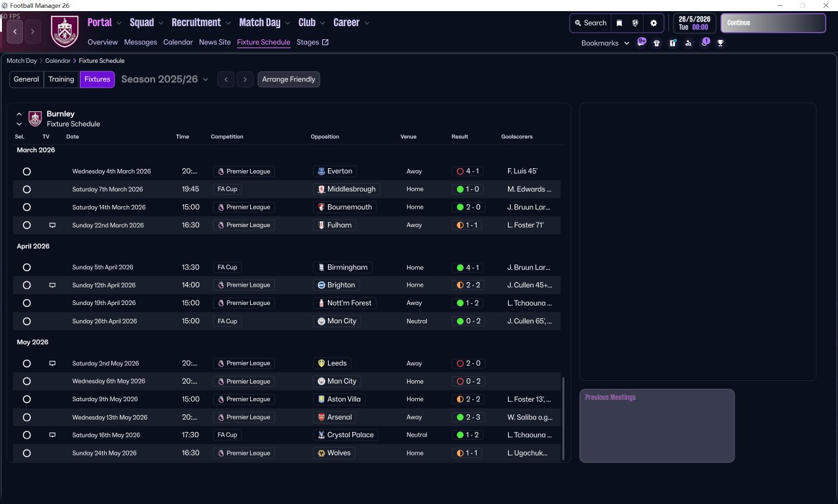The height and width of the screenshot is (504, 838).
Task: Open the trophy shortcut icon
Action: pyautogui.click(x=720, y=43)
